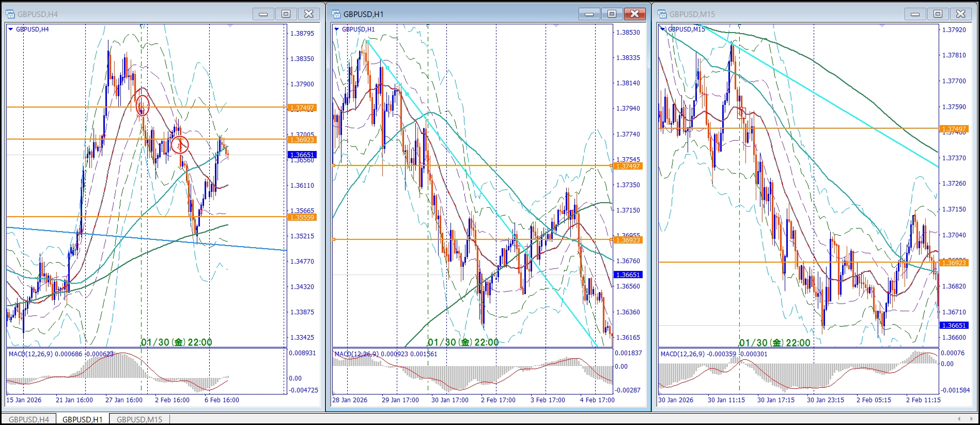Select the GBPUSD,H1 bottom tab
Image resolution: width=980 pixels, height=425 pixels.
(x=83, y=419)
